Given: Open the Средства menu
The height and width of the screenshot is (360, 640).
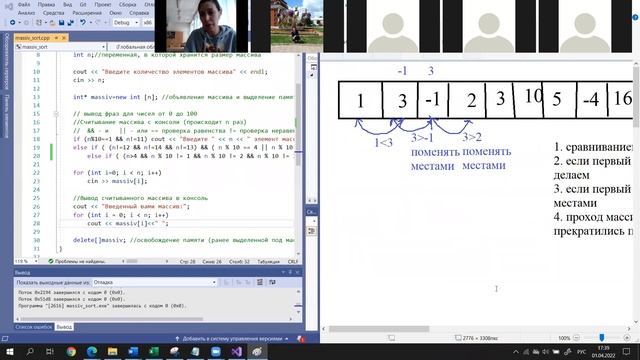Looking at the screenshot, I should (53, 13).
